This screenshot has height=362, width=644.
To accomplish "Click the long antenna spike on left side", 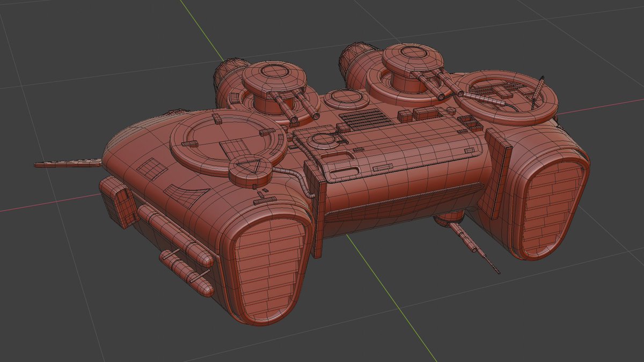I will click(68, 162).
